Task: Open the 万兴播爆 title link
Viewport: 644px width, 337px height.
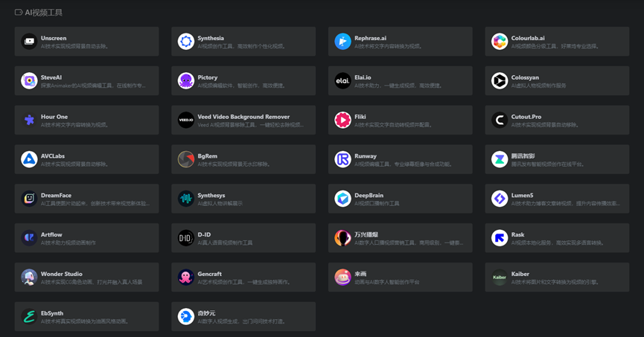Action: (x=366, y=234)
